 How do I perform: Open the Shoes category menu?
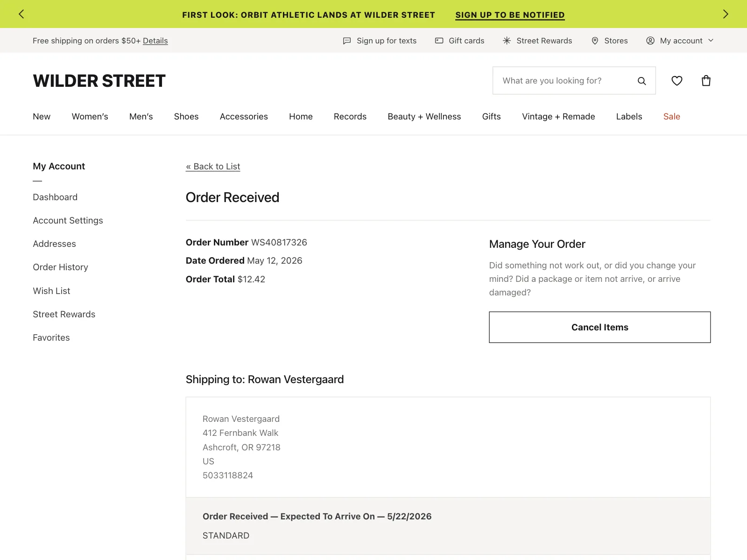click(x=186, y=117)
